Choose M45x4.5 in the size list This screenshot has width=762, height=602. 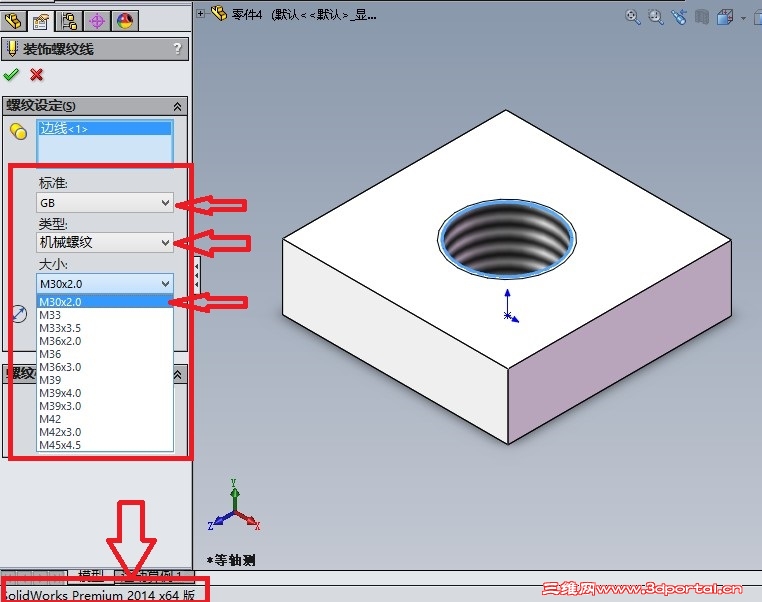pos(104,445)
